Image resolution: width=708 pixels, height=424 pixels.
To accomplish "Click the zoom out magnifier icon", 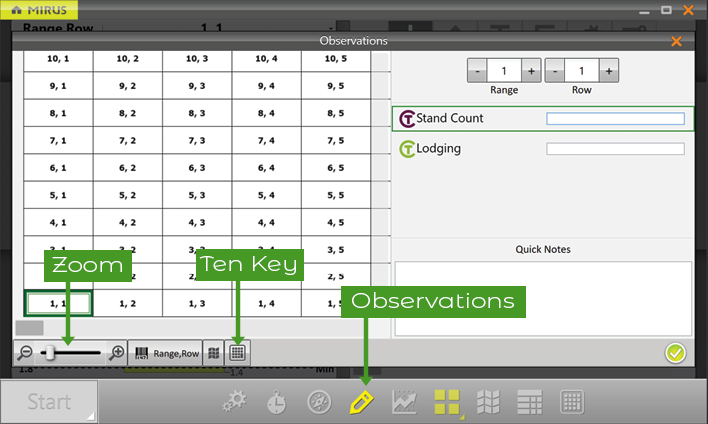I will (x=28, y=353).
